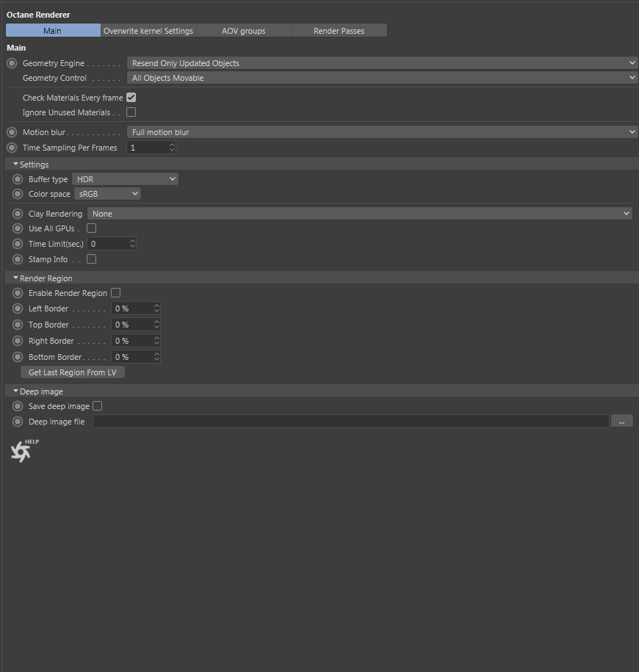Collapse the Render Region section

tap(16, 278)
